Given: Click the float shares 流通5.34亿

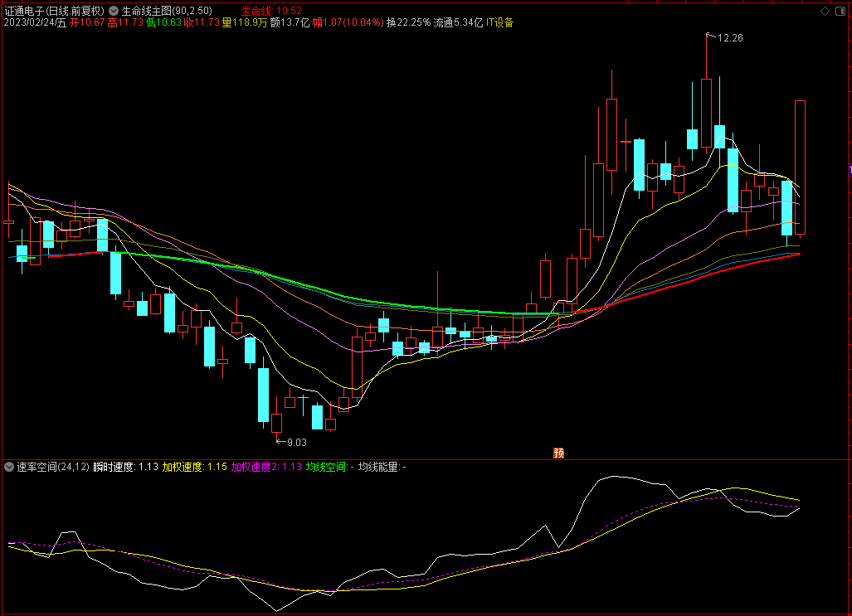Looking at the screenshot, I should click(458, 23).
